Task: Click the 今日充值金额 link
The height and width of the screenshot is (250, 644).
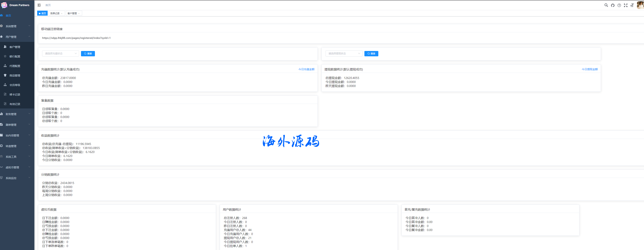Action: tap(306, 69)
